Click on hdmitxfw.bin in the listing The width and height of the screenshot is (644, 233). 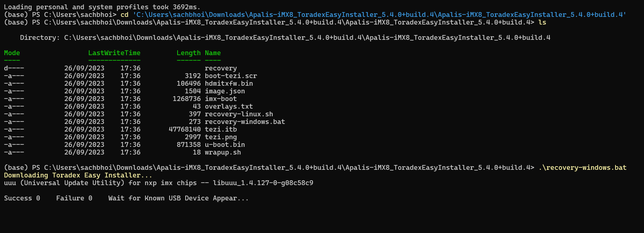229,84
